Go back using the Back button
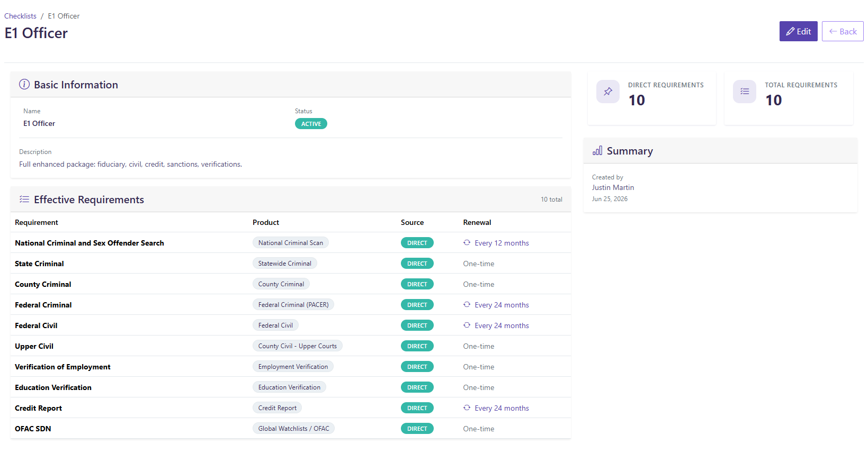868x453 pixels. coord(843,31)
